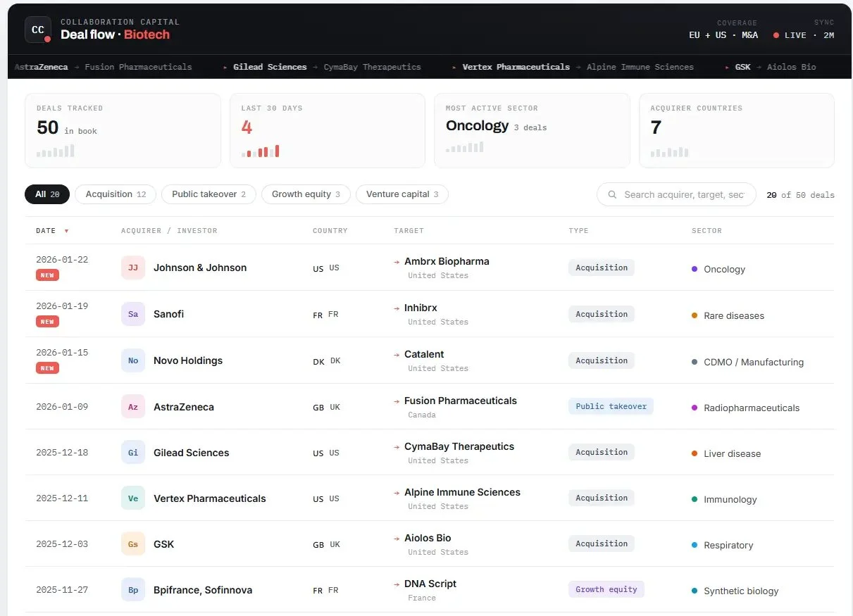This screenshot has height=616, width=853.
Task: Click the NEW badge on 2026-01-15
Action: 47,368
